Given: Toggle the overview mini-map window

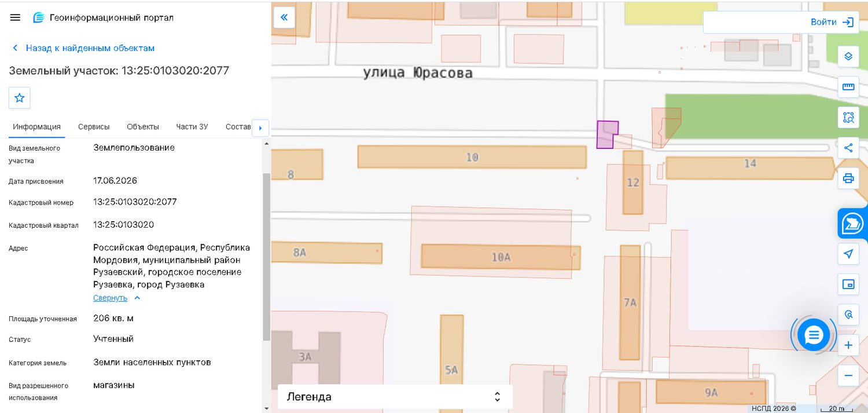Looking at the screenshot, I should click(848, 284).
